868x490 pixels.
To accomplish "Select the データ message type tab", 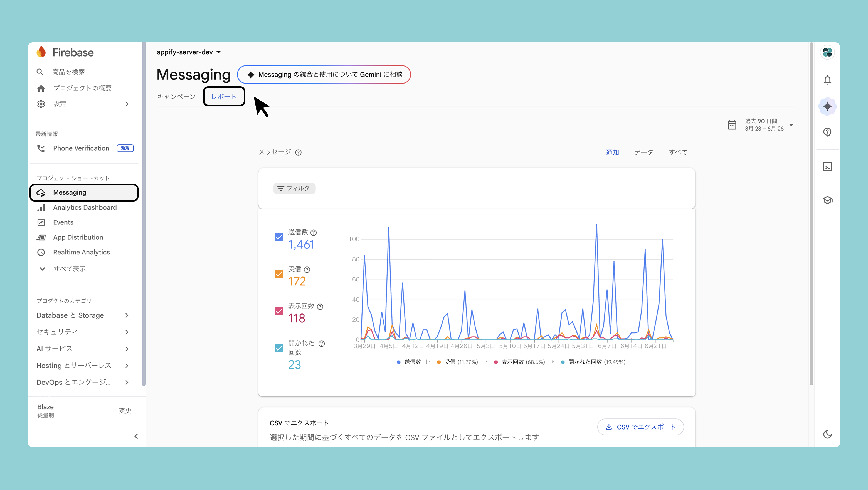I will pyautogui.click(x=643, y=153).
